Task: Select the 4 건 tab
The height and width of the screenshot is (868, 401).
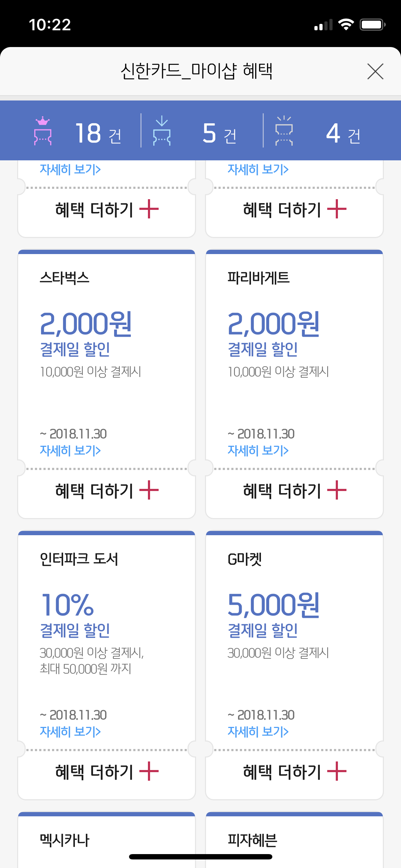Action: [x=343, y=134]
